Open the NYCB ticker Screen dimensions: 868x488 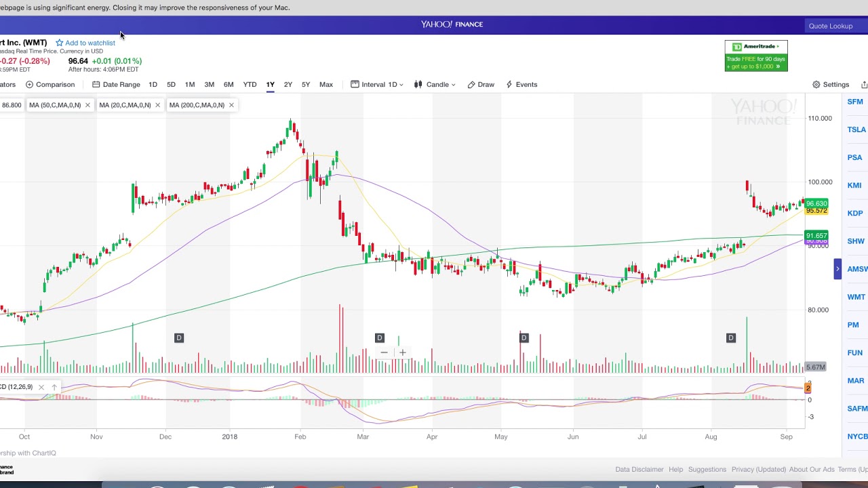pyautogui.click(x=857, y=436)
